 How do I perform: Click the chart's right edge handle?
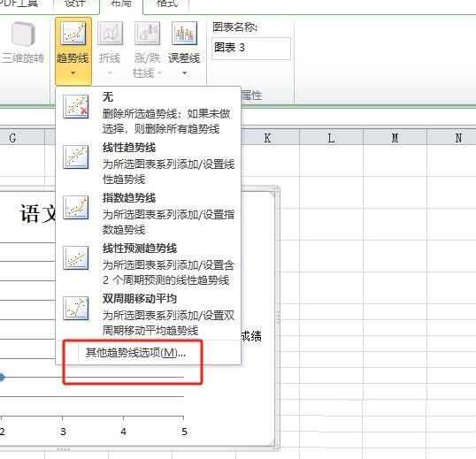pyautogui.click(x=278, y=317)
